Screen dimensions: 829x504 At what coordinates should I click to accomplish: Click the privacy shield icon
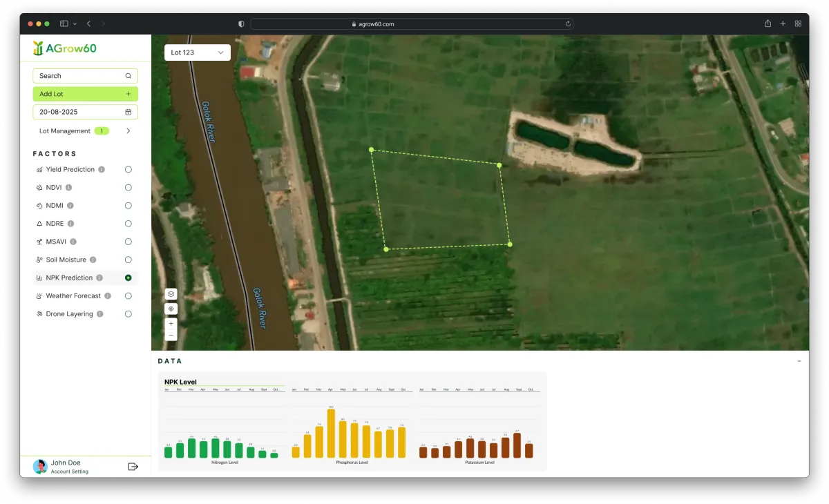[241, 23]
